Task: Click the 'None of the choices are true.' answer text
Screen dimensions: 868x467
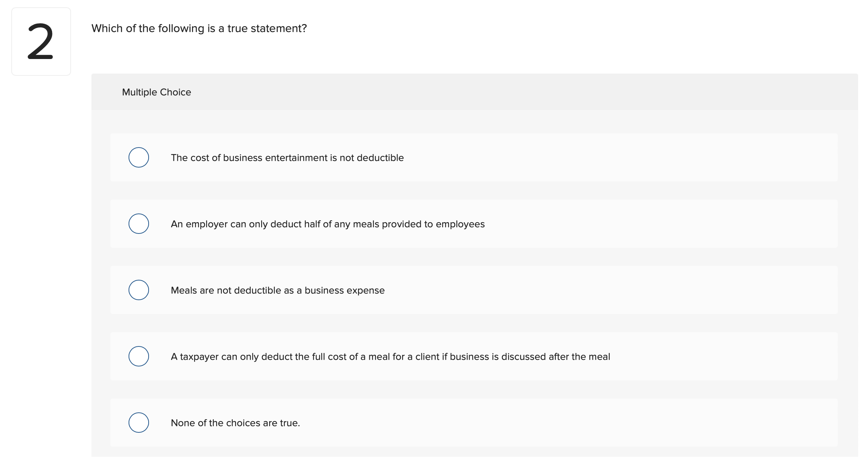Action: pos(235,423)
